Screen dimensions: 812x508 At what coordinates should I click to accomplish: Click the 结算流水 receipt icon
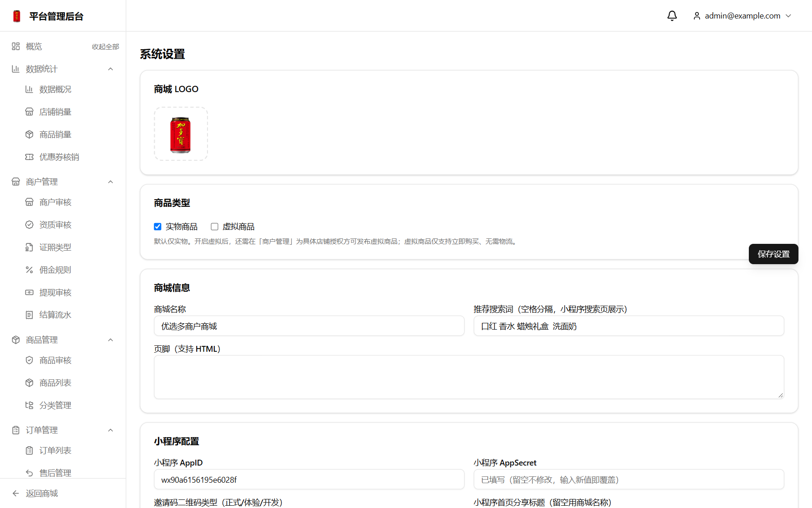coord(29,315)
